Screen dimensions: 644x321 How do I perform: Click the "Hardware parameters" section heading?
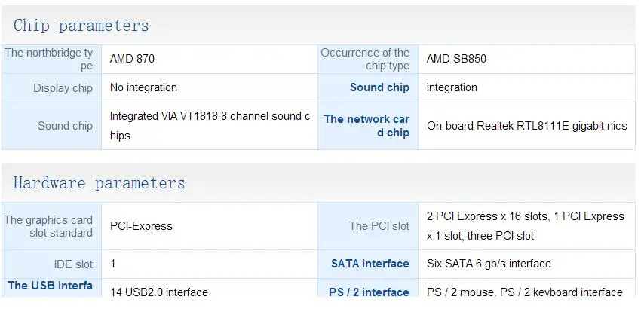[x=99, y=183]
